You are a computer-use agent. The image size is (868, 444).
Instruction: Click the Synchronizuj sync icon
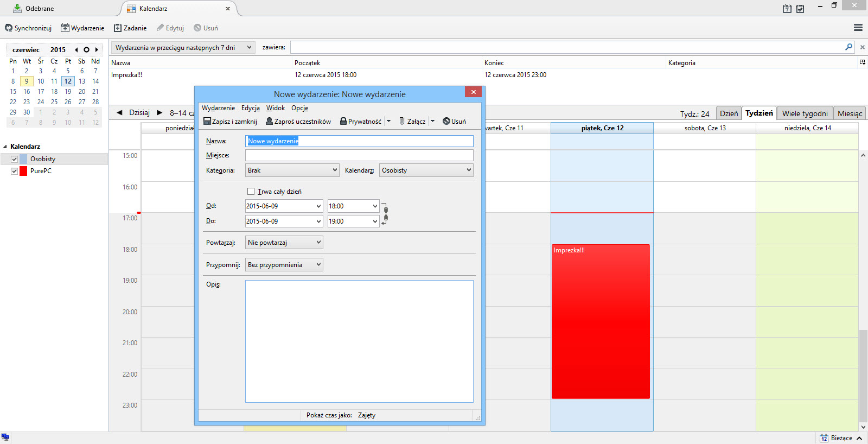(9, 28)
